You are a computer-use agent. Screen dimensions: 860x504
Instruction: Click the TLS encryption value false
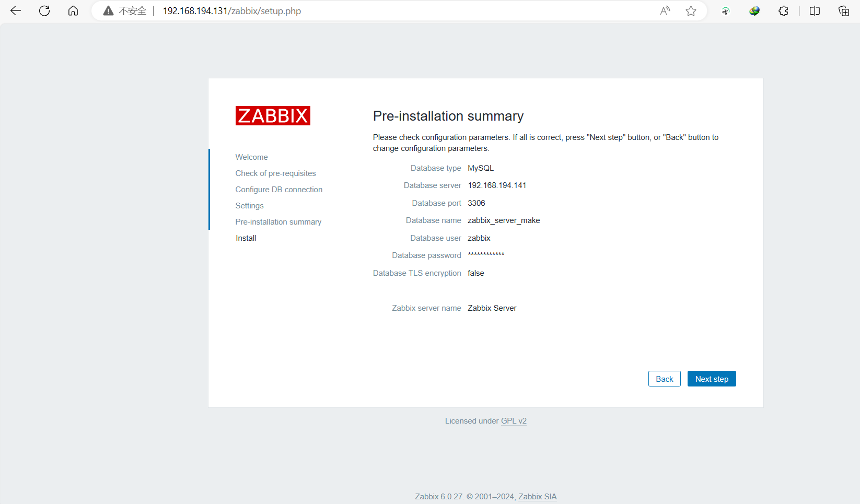pos(476,273)
